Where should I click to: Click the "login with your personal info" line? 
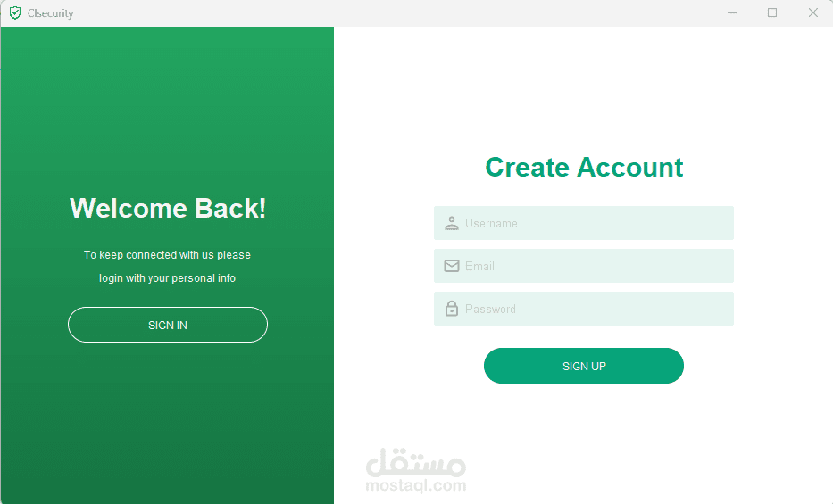[x=167, y=278]
